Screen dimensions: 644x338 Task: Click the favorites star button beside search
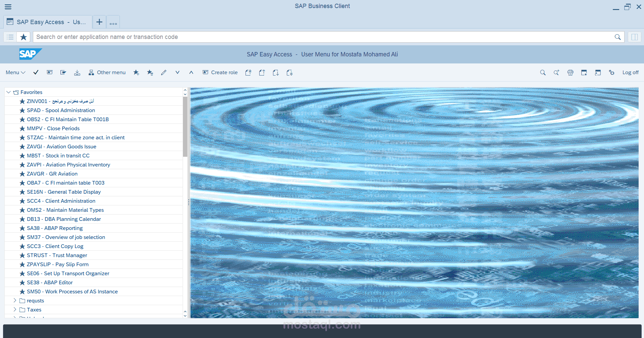(24, 37)
